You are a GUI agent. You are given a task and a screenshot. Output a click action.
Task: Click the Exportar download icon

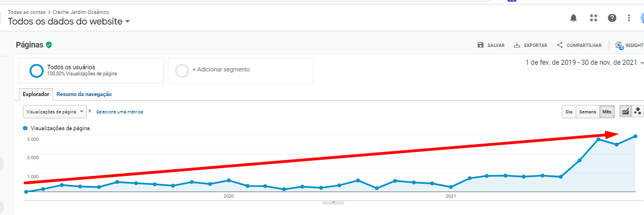tap(517, 45)
